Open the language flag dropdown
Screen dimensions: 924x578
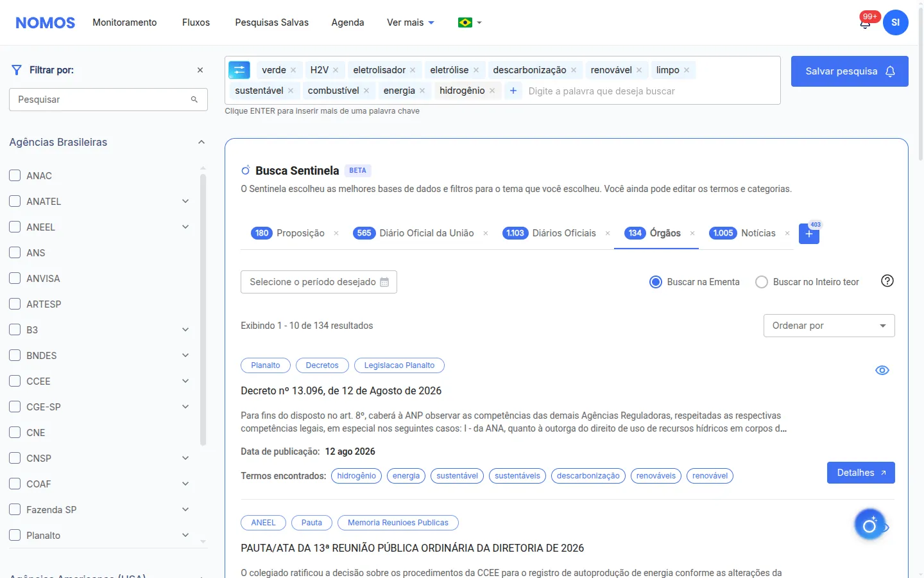coord(470,22)
